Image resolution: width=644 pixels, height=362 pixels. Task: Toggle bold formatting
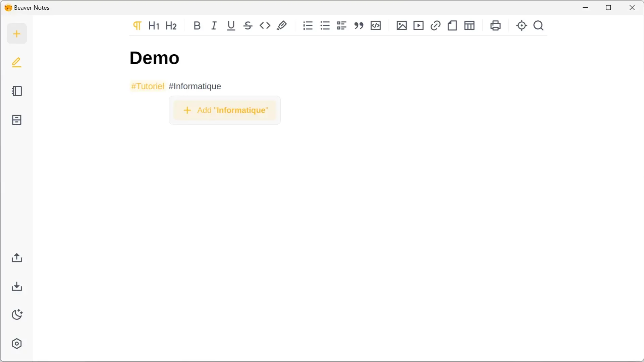click(x=197, y=26)
